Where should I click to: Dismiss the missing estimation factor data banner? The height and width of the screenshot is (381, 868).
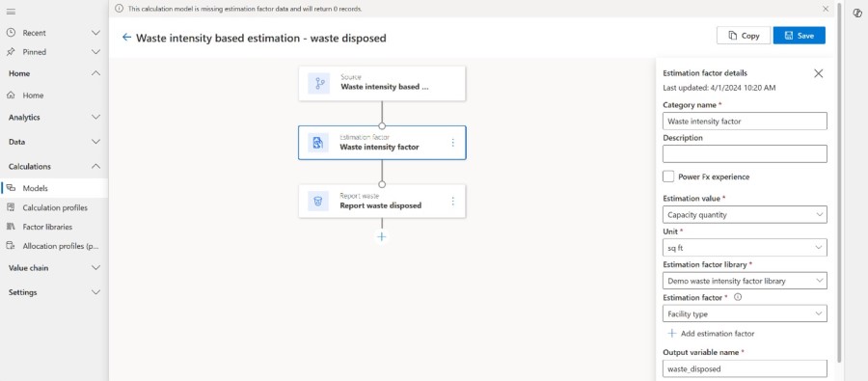[x=826, y=9]
